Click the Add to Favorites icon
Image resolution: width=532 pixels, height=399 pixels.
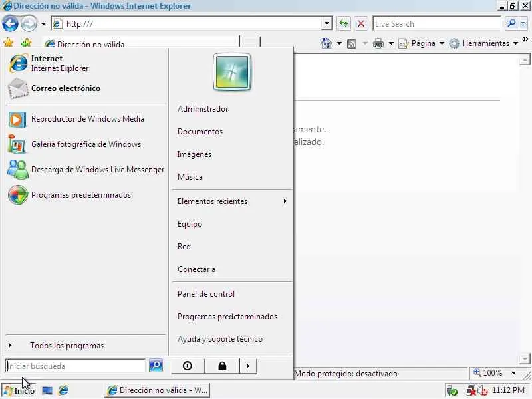pos(26,43)
